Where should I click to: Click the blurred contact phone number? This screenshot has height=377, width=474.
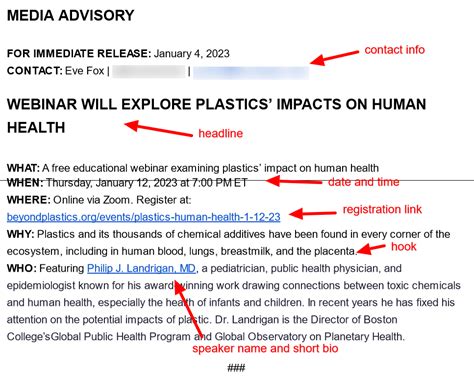coord(149,72)
